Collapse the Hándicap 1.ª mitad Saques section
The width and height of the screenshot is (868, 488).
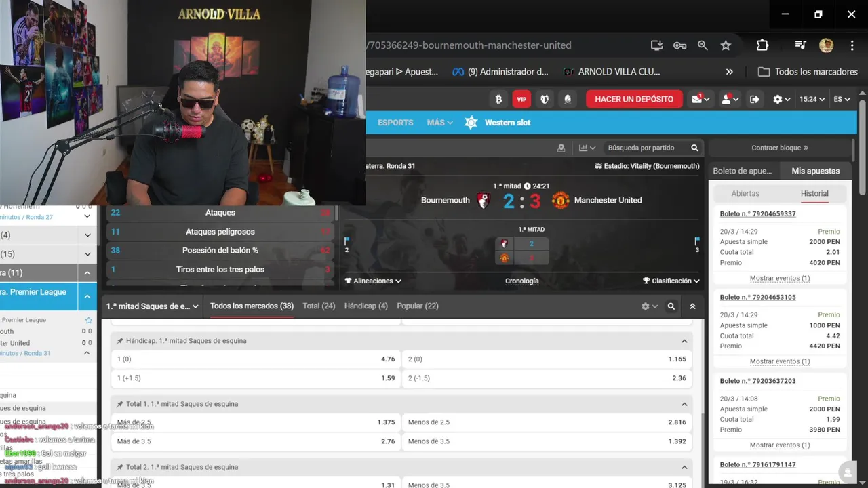point(684,341)
